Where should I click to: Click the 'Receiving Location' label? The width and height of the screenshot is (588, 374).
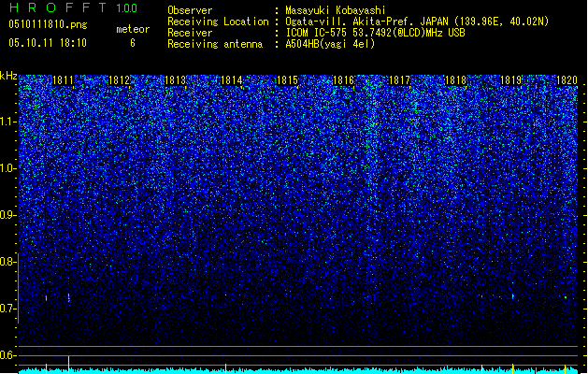[218, 22]
